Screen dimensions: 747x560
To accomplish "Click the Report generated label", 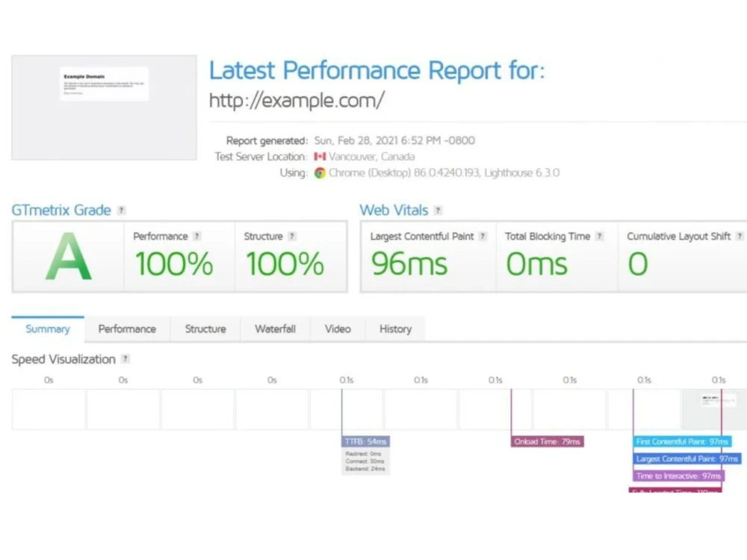I will (267, 140).
